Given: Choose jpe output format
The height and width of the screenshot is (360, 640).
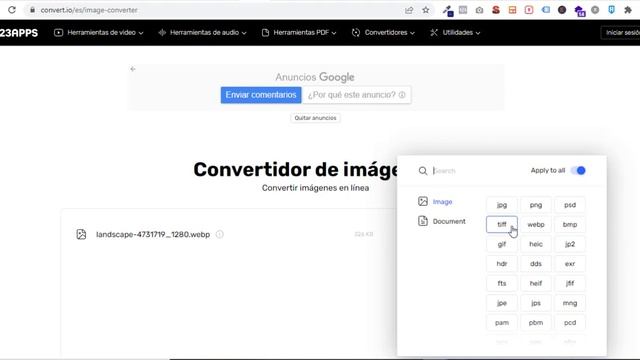Looking at the screenshot, I should [502, 303].
